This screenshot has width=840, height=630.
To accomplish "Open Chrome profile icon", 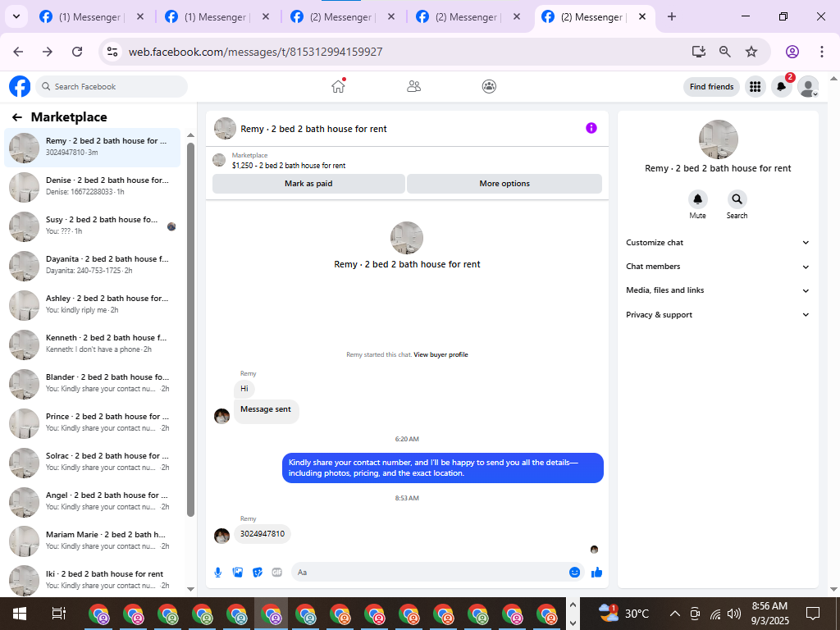I will 792,52.
